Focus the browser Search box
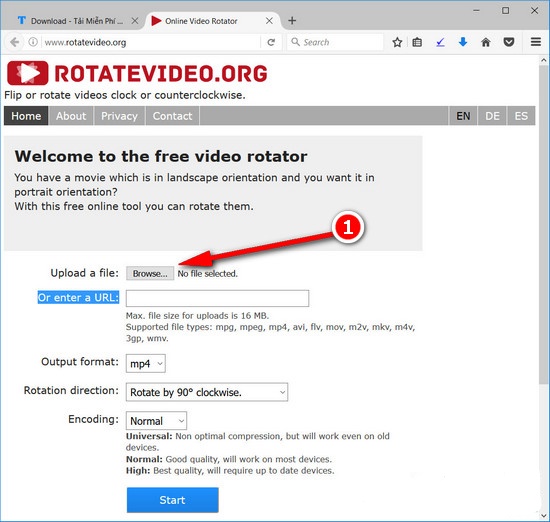 [335, 42]
